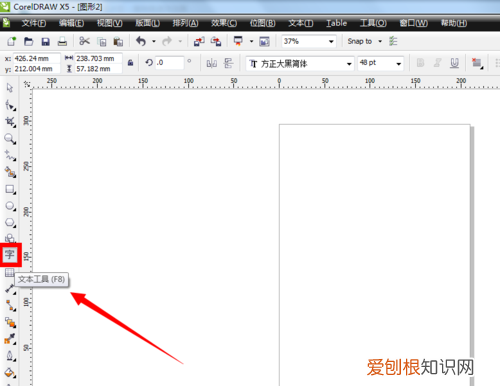Open the 48 pt font size dropdown
Image resolution: width=500 pixels, height=386 pixels.
pyautogui.click(x=399, y=64)
